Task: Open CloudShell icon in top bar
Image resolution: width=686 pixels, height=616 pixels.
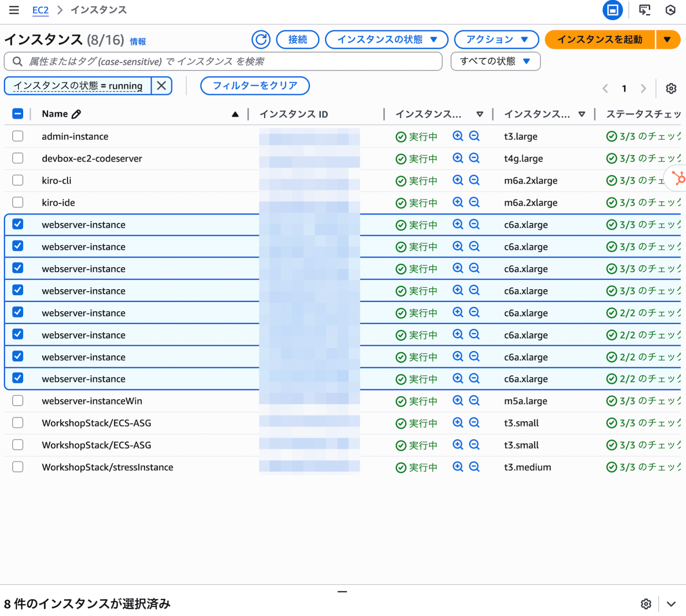Action: pyautogui.click(x=644, y=10)
